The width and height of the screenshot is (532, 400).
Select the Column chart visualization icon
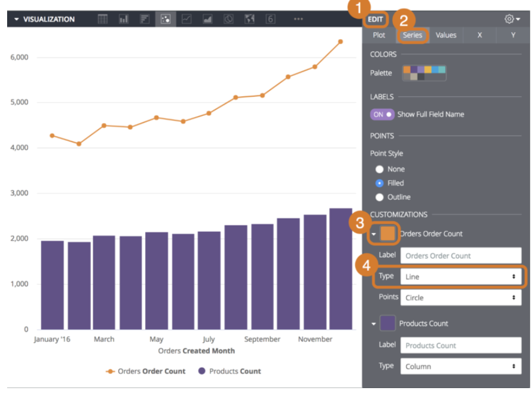[123, 18]
